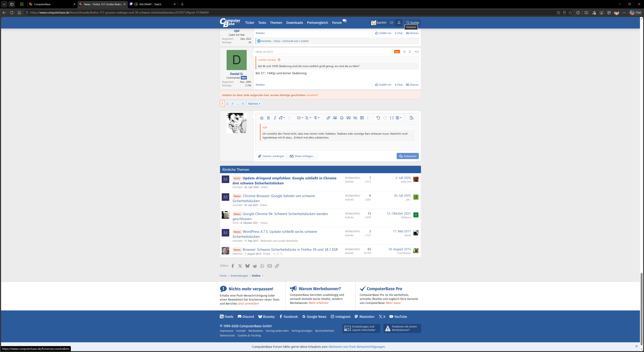Click the Antworten reply button

[408, 156]
